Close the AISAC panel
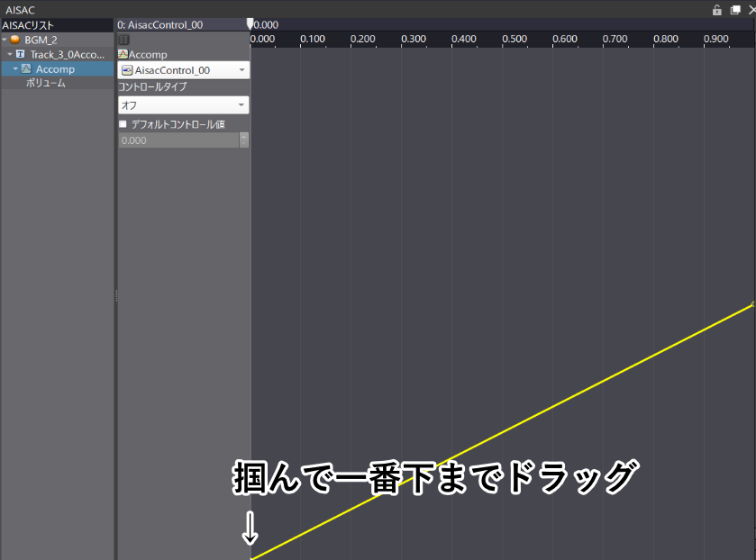756x560 pixels. pyautogui.click(x=751, y=10)
